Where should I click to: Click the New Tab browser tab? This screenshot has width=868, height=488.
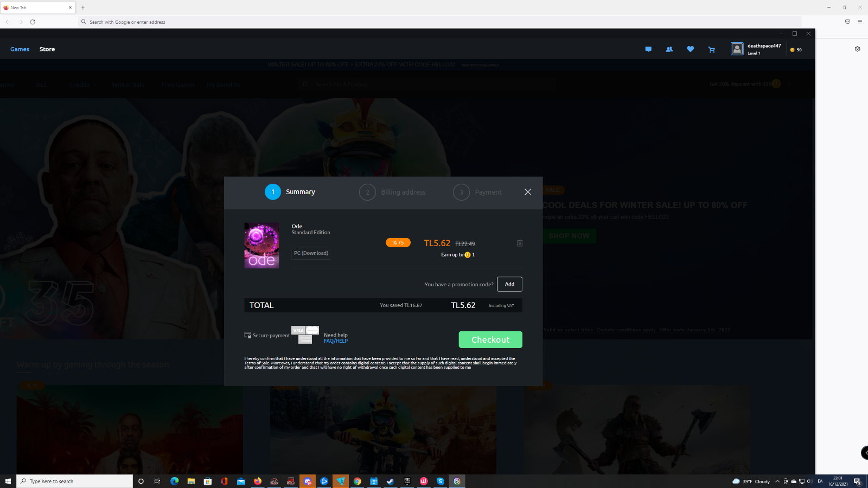(38, 8)
